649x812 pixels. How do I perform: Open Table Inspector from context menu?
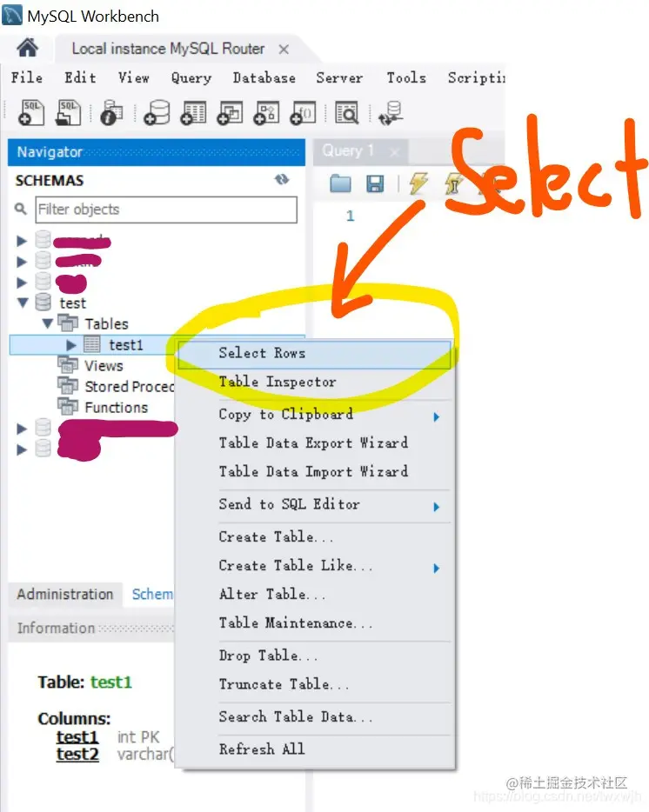point(314,383)
